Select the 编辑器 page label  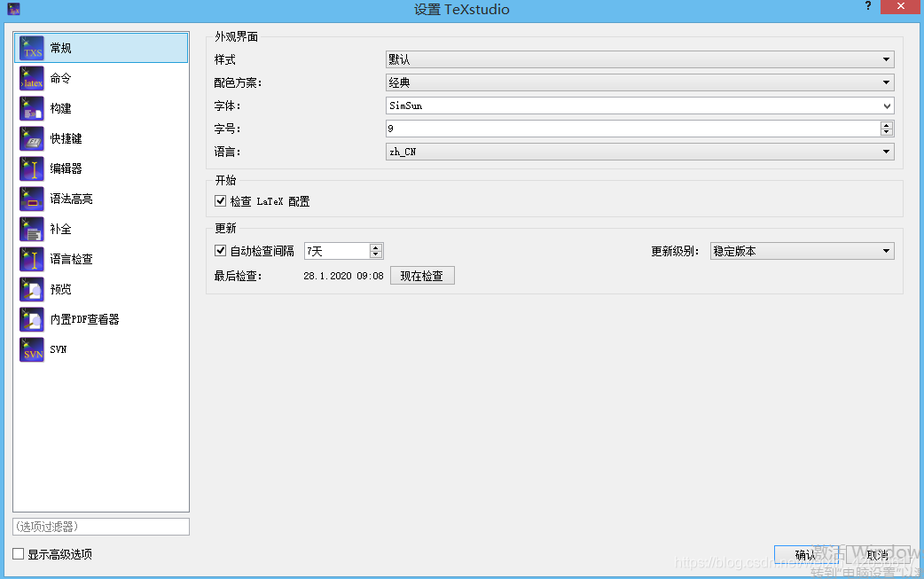66,168
